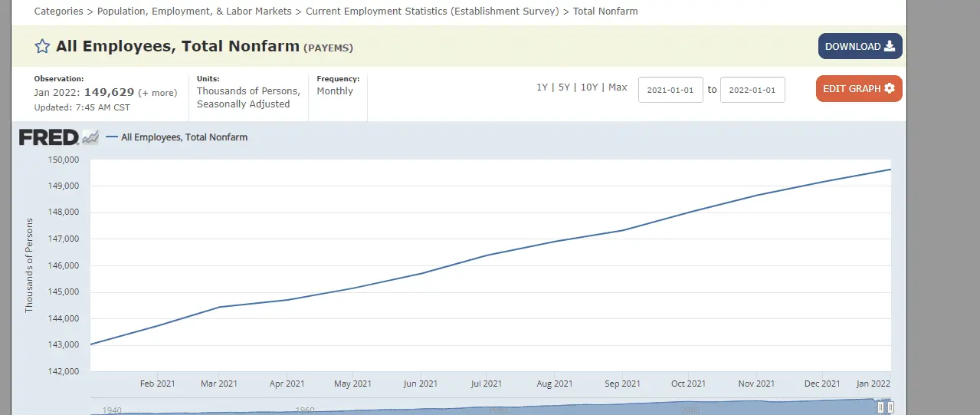Go to Population, Employment, & Labor Markets
The image size is (980, 415).
click(x=194, y=12)
